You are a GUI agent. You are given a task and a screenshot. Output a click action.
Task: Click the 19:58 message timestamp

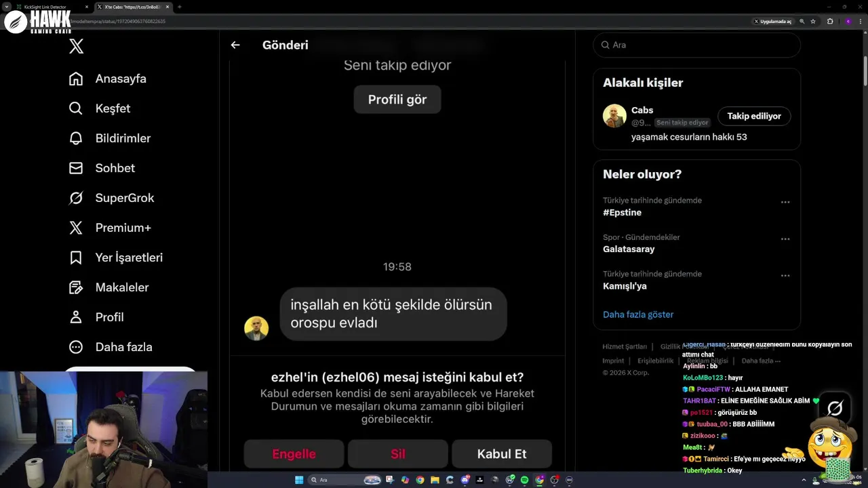coord(397,267)
